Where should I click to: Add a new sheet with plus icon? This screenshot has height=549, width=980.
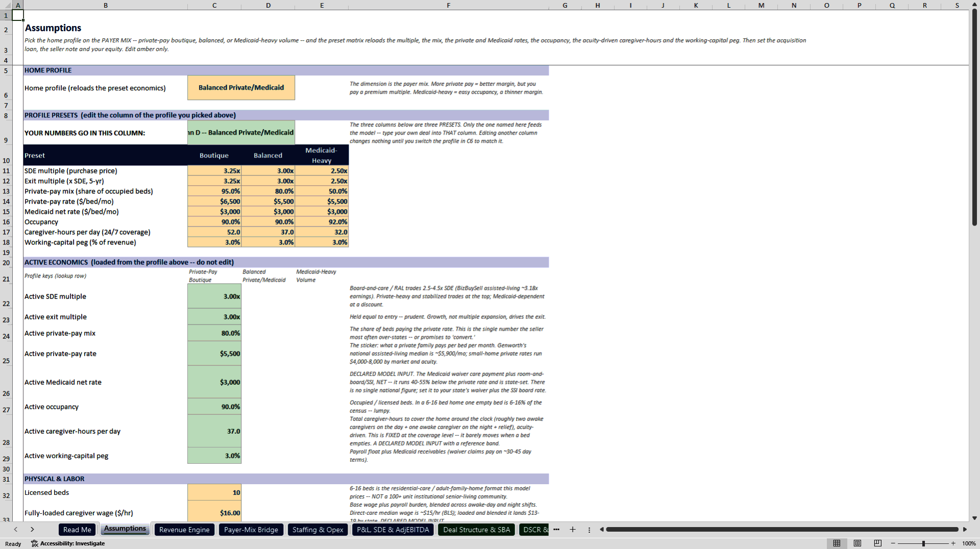point(573,530)
